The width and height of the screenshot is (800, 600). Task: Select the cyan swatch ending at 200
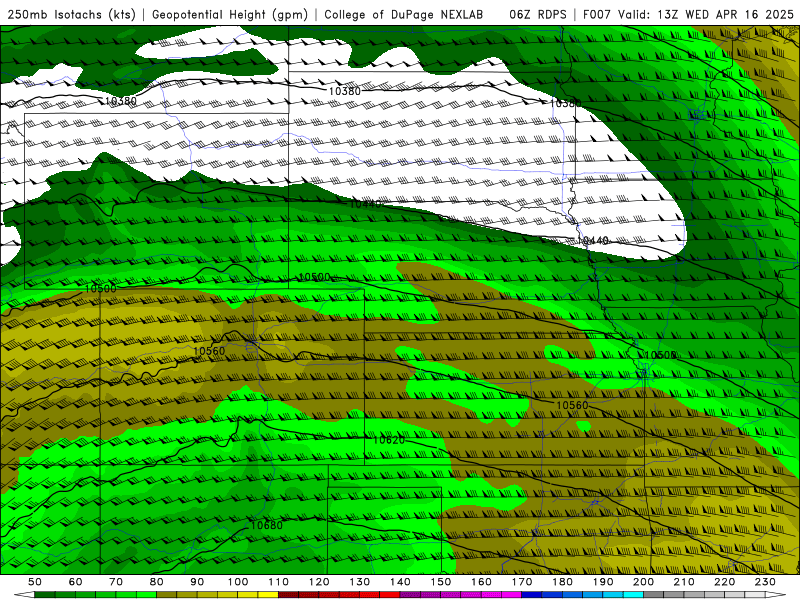[x=633, y=594]
